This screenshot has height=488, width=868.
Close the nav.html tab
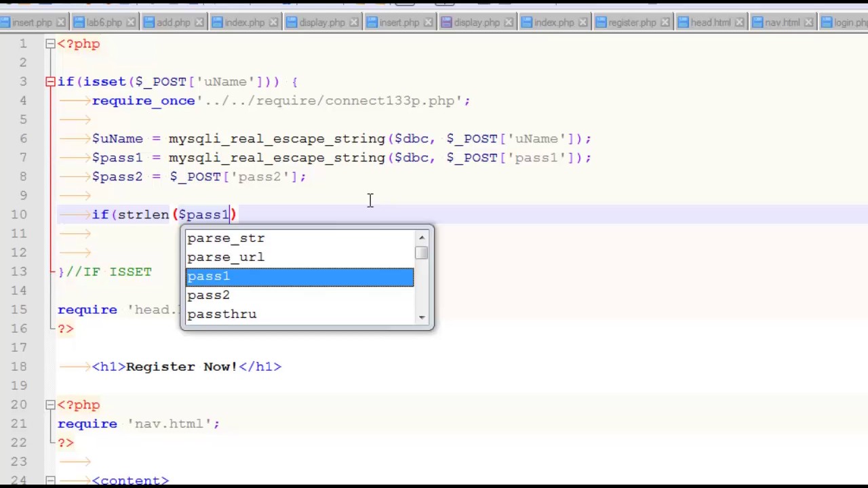pos(808,23)
